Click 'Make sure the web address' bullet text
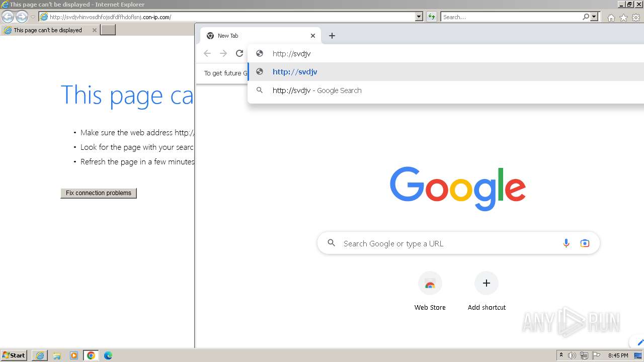Viewport: 644px width, 362px height. click(137, 133)
